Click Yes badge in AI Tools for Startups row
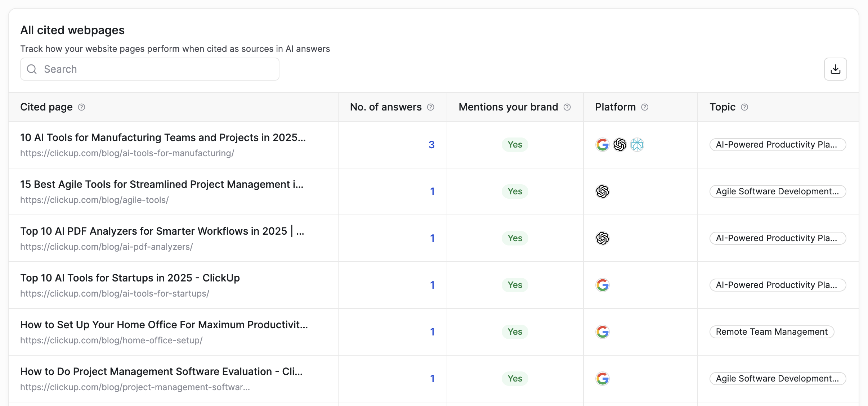The height and width of the screenshot is (406, 868). pyautogui.click(x=515, y=285)
